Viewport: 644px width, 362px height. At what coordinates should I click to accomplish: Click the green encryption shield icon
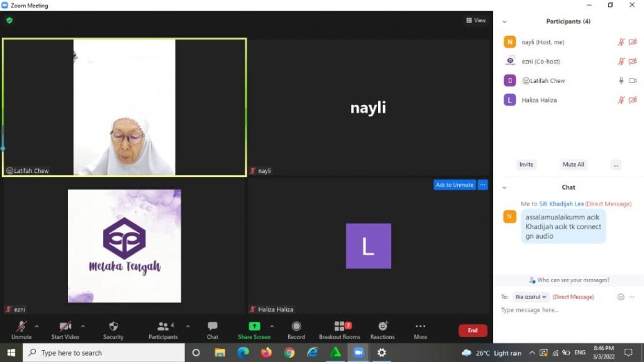[9, 20]
